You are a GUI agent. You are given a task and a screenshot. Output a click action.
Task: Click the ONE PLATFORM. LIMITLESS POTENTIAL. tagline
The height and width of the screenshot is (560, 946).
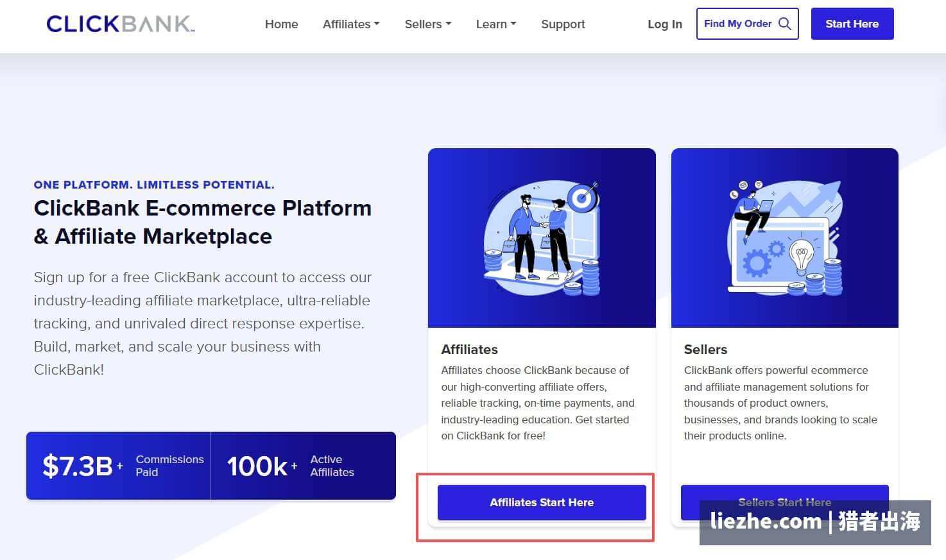[154, 185]
